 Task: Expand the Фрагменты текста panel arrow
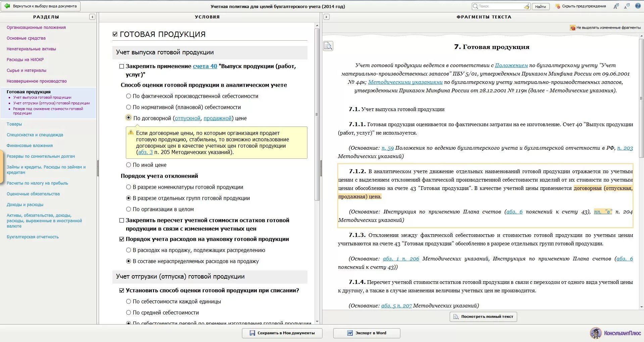click(326, 17)
